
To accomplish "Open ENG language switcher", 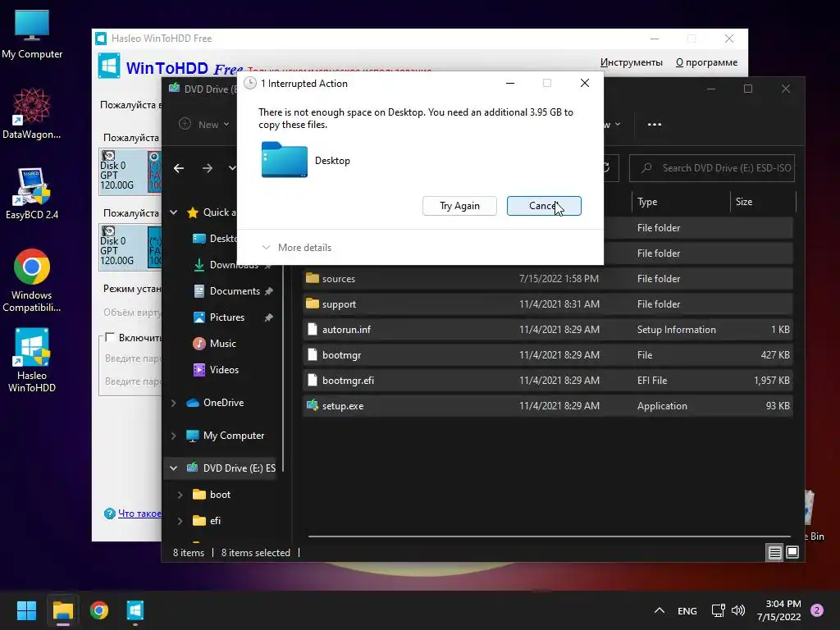I will point(687,610).
